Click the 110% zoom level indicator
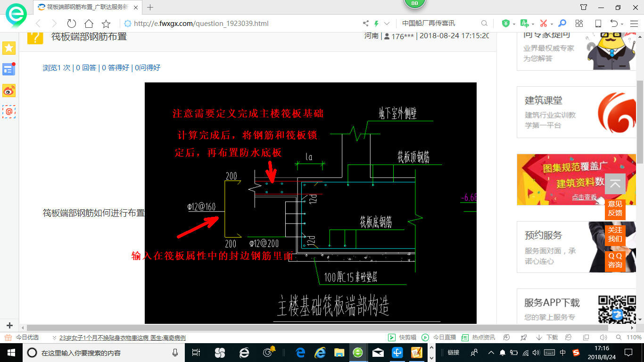This screenshot has width=644, height=362. [634, 337]
